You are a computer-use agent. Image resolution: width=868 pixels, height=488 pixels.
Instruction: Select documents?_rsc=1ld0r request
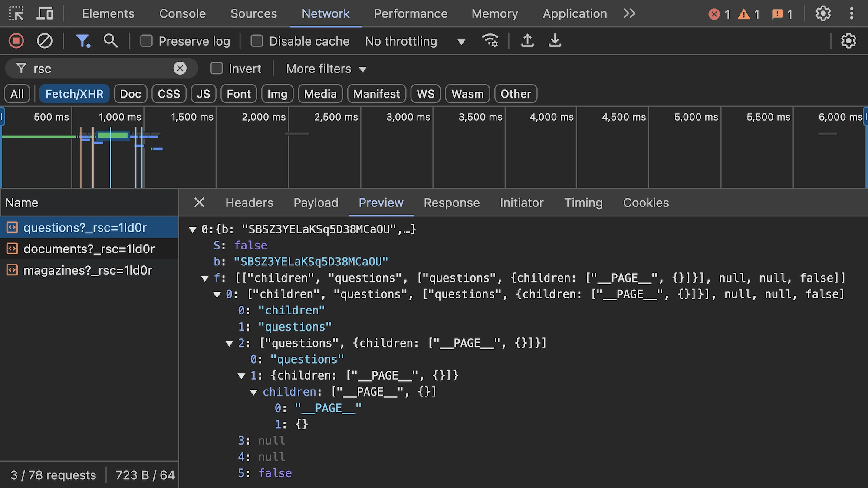89,249
